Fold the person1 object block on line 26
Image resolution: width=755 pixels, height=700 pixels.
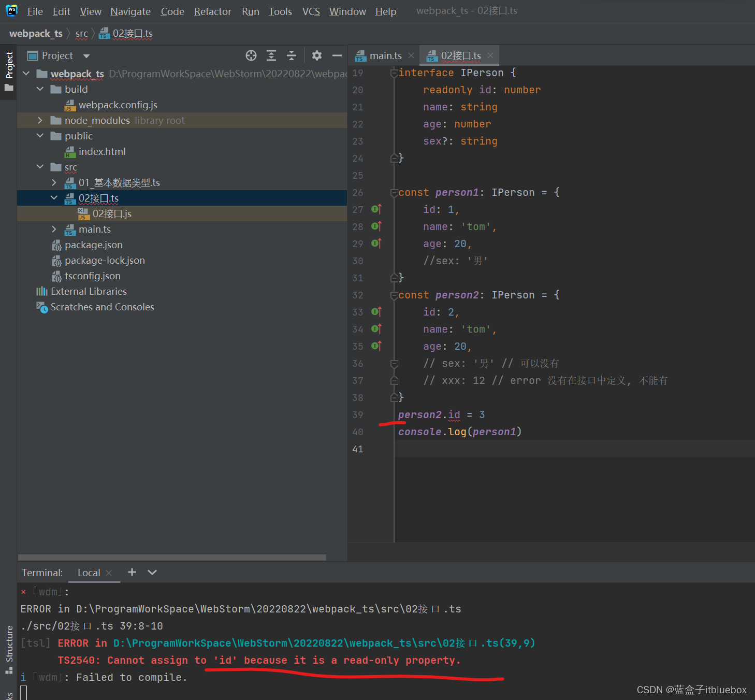coord(394,192)
